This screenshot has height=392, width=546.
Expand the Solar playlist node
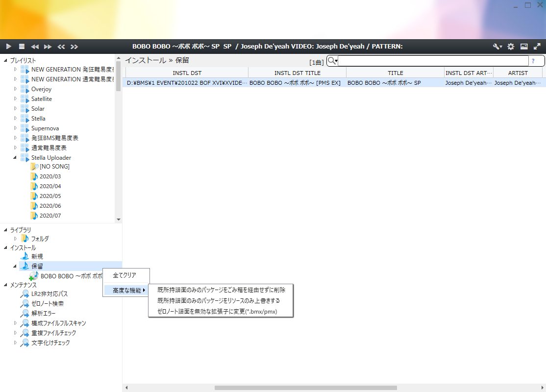[x=15, y=108]
